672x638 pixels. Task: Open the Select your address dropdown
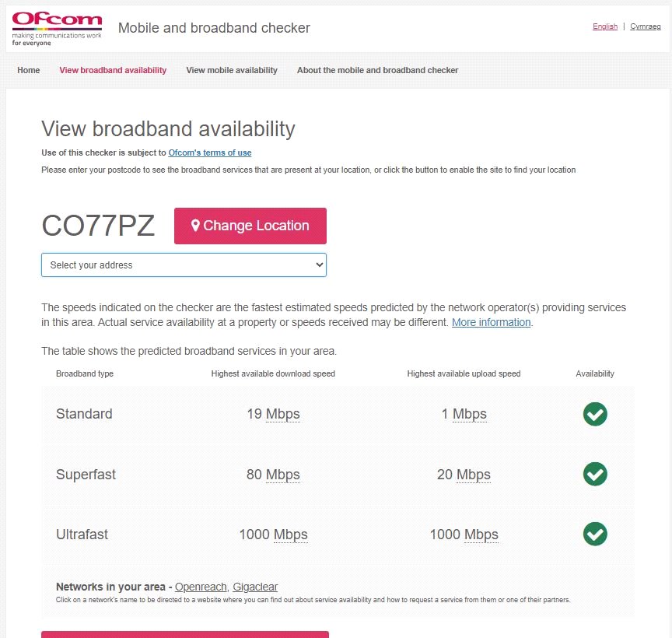point(184,265)
